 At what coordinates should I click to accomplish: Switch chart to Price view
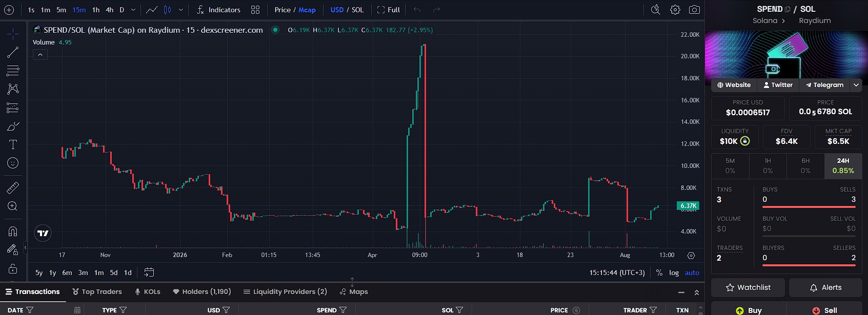click(x=282, y=10)
